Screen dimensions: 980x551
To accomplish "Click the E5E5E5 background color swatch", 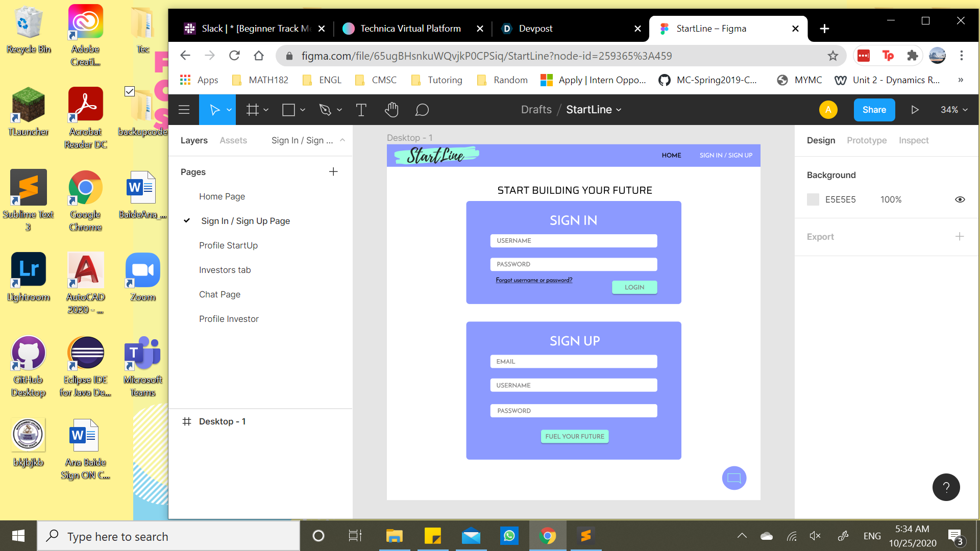I will pos(813,199).
